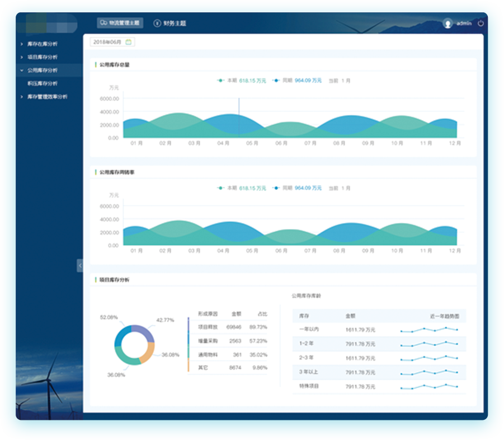Switch to the 财务主题 tab
This screenshot has width=504, height=440.
click(x=174, y=24)
